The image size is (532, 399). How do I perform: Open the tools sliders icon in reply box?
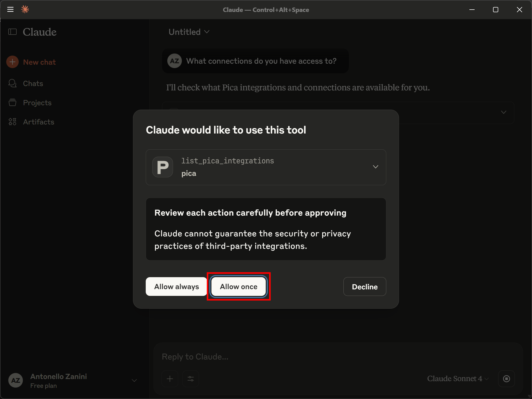191,379
